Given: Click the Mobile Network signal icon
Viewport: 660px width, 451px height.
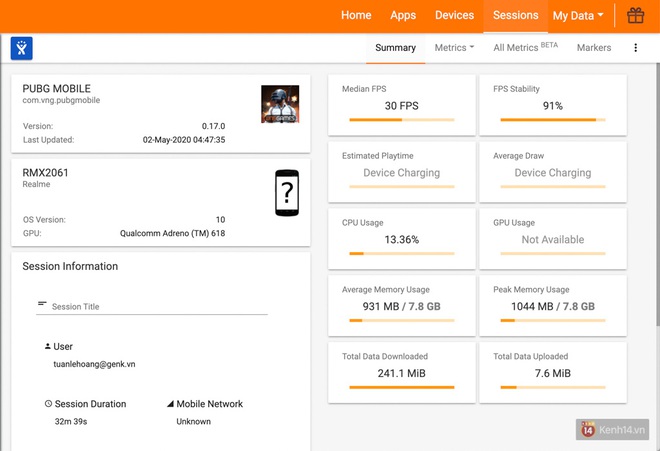Looking at the screenshot, I should click(170, 403).
